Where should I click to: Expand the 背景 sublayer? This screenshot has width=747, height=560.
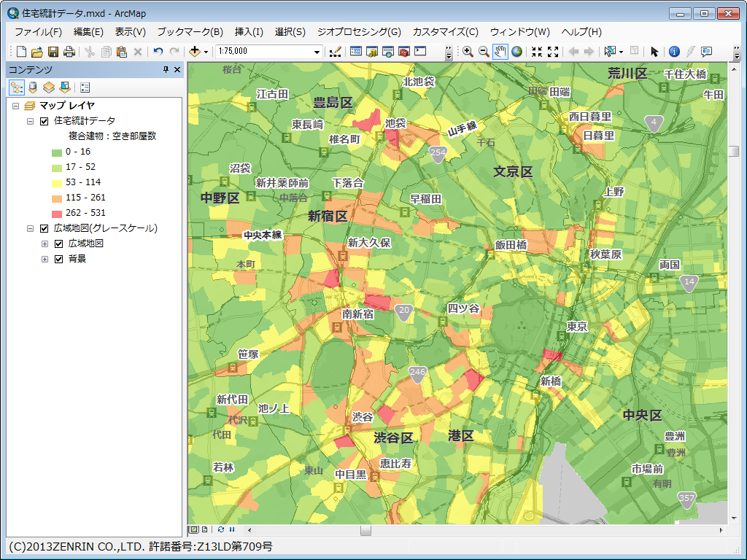(44, 259)
